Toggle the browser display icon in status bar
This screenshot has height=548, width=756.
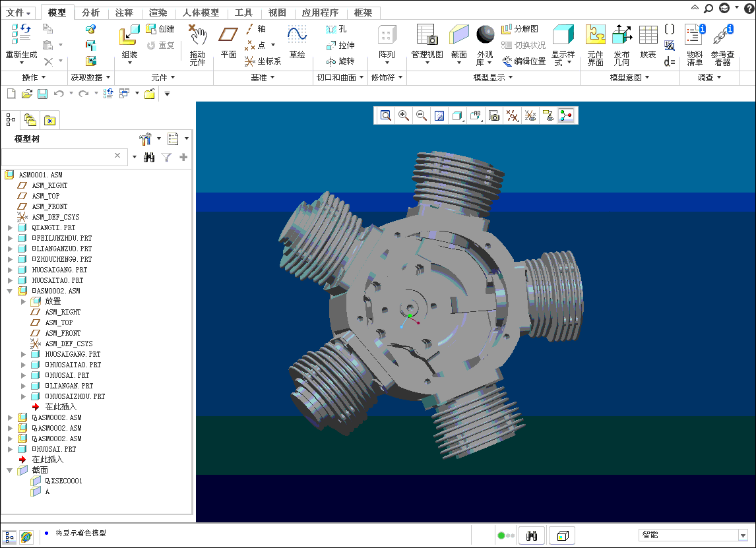pyautogui.click(x=26, y=536)
